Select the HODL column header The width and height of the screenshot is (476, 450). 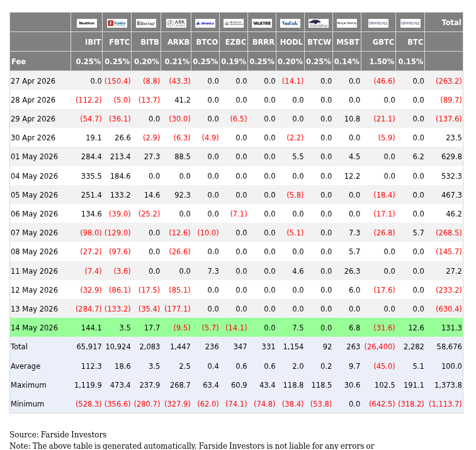291,42
